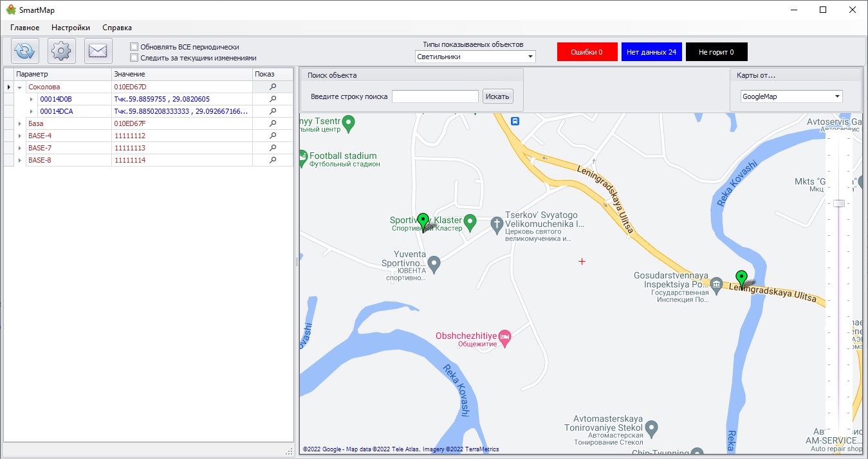
Task: Click into the object search input field
Action: (x=436, y=96)
